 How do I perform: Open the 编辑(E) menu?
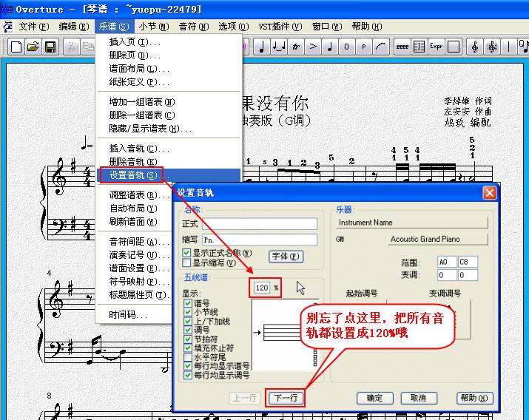[73, 27]
